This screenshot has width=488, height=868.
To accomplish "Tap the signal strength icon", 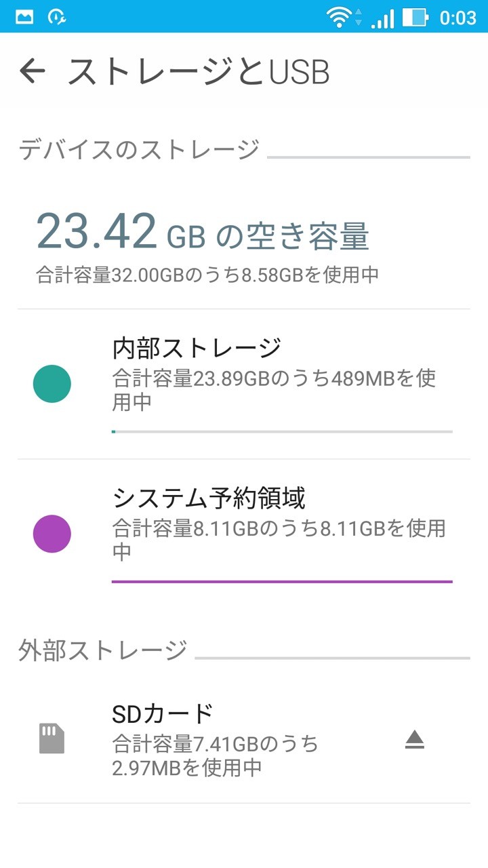I will (382, 18).
